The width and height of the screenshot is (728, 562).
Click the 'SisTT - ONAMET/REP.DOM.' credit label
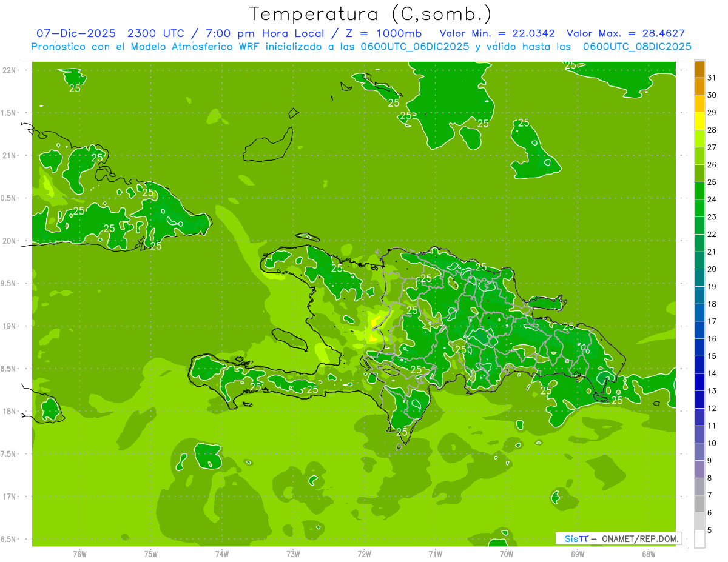[x=619, y=538]
